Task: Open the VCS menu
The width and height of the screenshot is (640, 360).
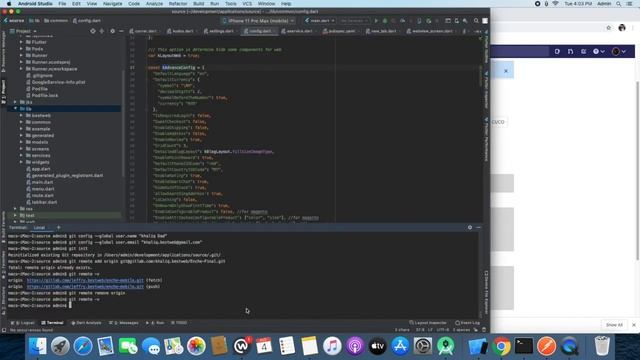Action: coord(247,4)
